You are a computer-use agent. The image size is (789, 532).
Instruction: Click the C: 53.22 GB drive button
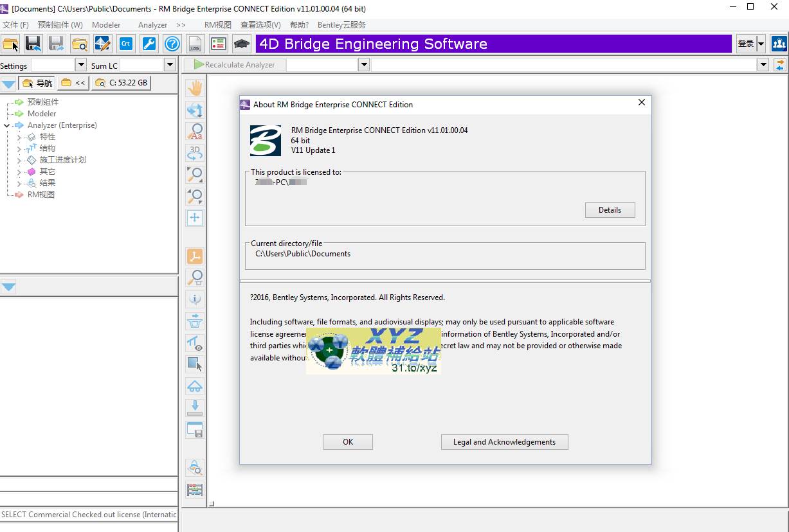coord(121,83)
